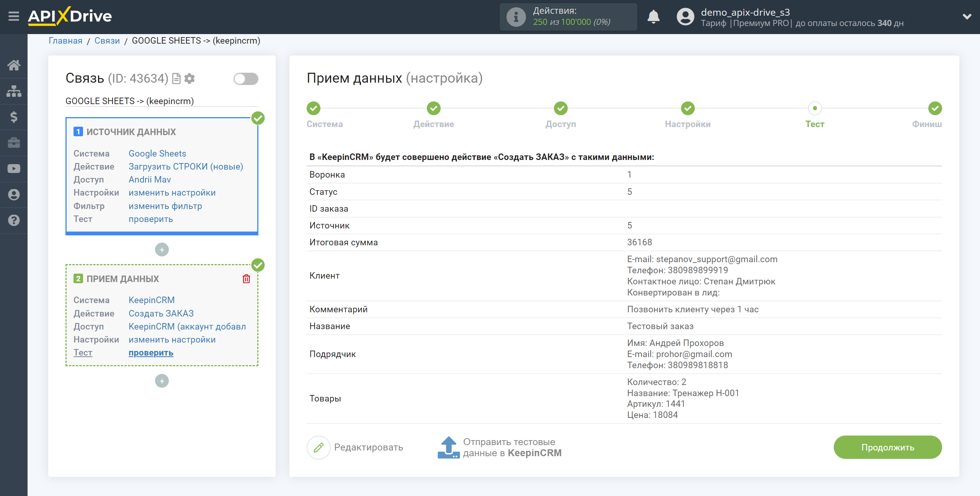The width and height of the screenshot is (980, 496).
Task: Click the demo_apix-drive_s3 username
Action: point(745,12)
